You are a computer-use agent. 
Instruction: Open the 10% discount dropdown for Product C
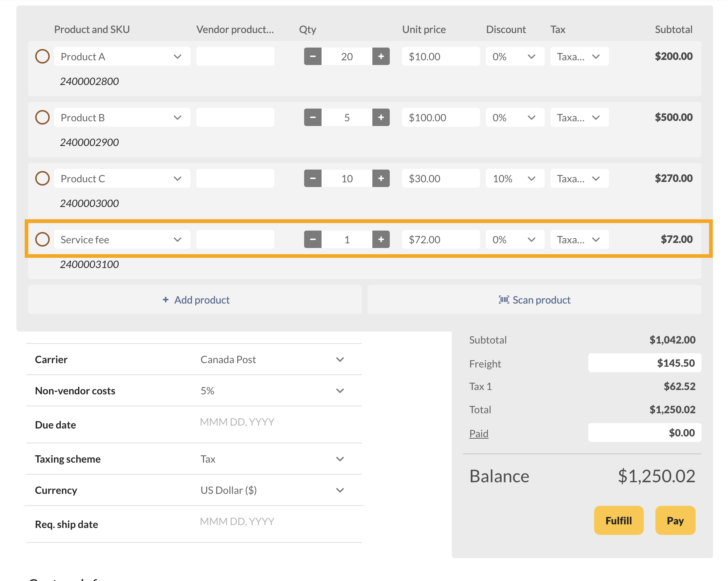[515, 178]
